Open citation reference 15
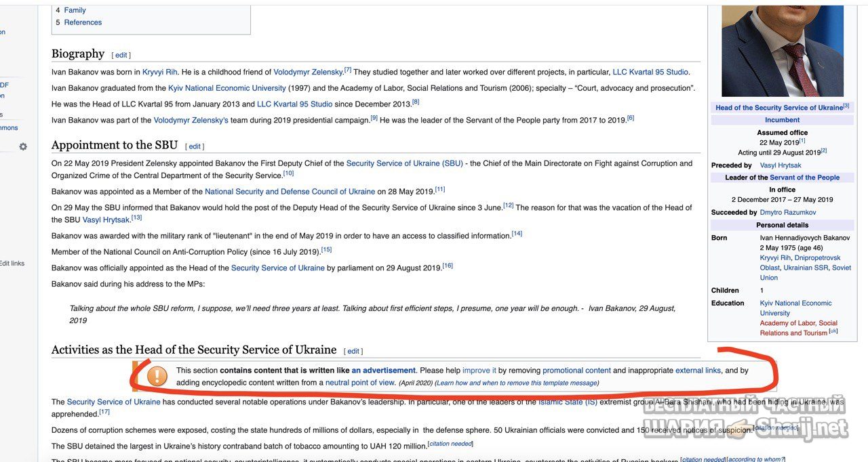Screen dimensions: 868x462 pyautogui.click(x=326, y=250)
